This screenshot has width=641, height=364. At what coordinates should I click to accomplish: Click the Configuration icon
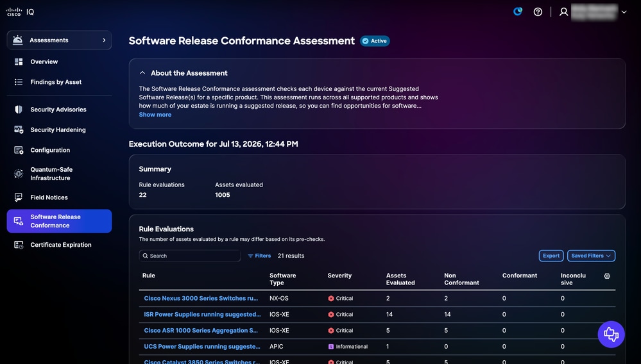pos(19,150)
